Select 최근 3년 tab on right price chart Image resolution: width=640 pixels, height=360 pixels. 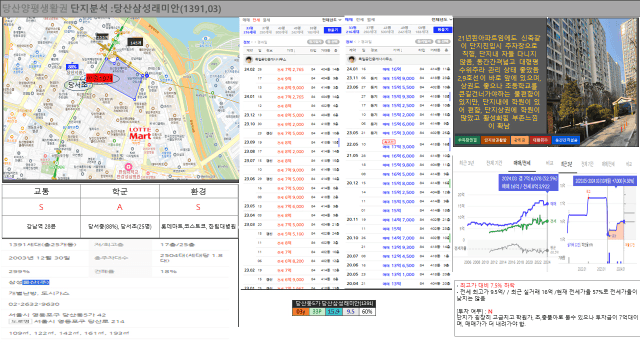567,164
